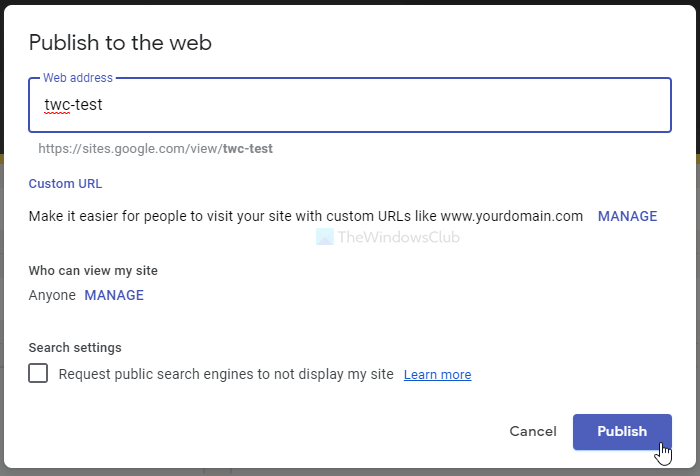Screen dimensions: 700x476
Task: Cancel the publish dialog
Action: point(532,431)
